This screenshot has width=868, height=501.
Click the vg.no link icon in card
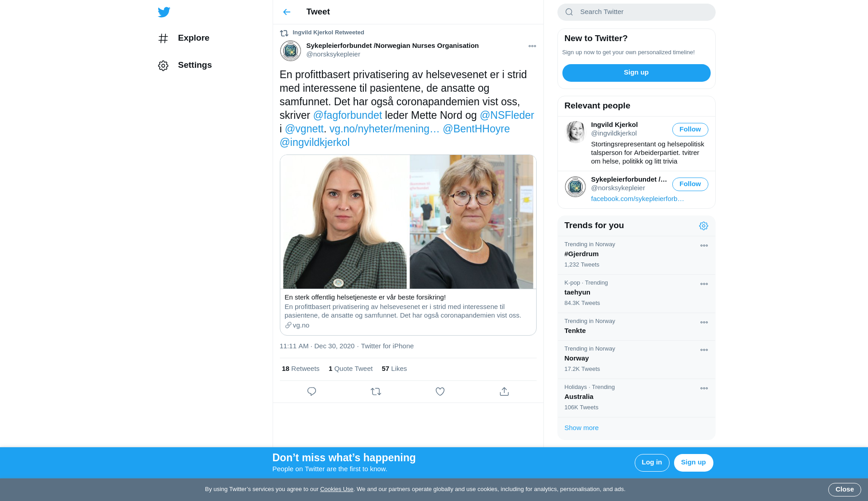click(288, 325)
